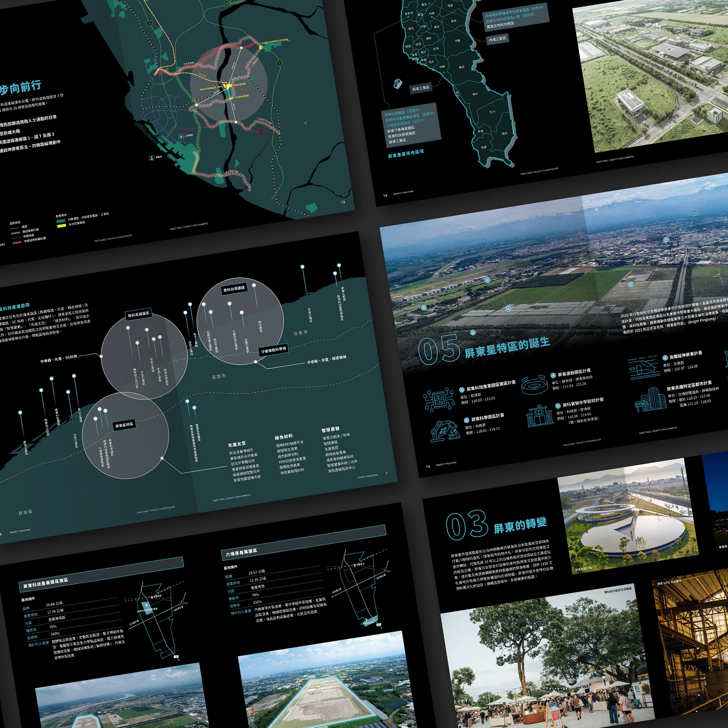Click the location pin at bottom of 六塊厝 site map

pyautogui.click(x=366, y=619)
